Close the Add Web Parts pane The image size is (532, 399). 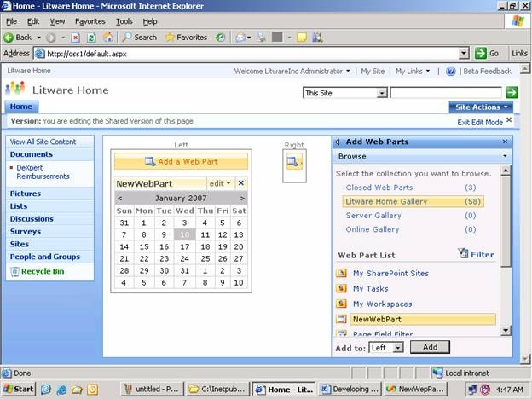(505, 142)
